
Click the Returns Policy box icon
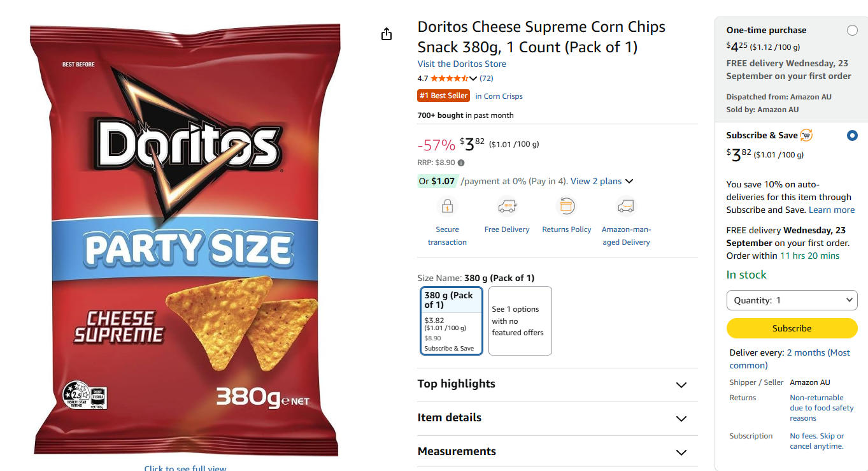point(567,207)
